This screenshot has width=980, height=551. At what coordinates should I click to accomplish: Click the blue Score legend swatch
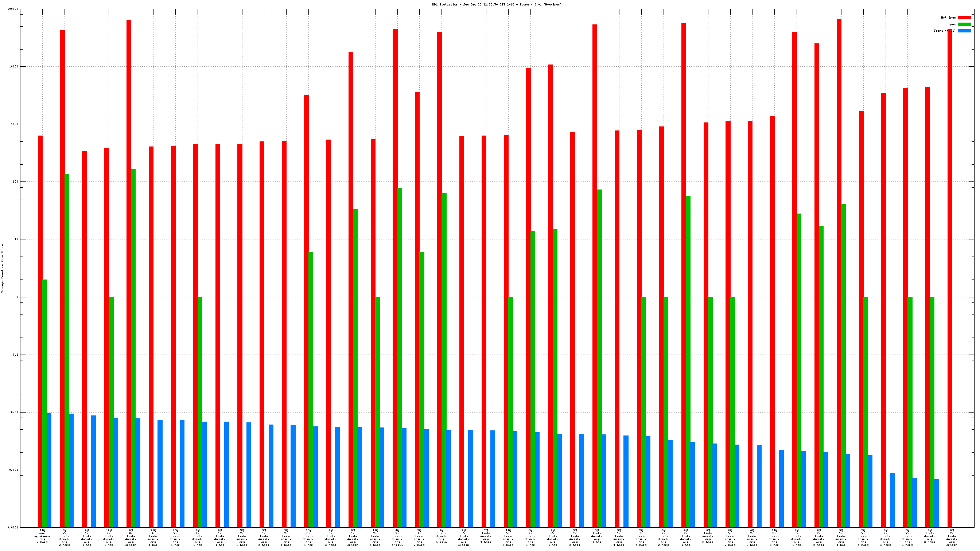pyautogui.click(x=964, y=31)
